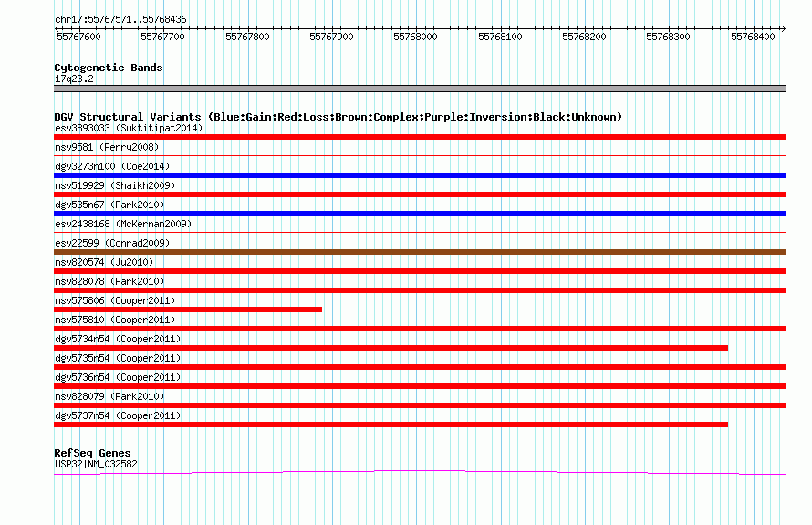Click ruler position 55767700
Screen dimensions: 812x525
point(162,37)
